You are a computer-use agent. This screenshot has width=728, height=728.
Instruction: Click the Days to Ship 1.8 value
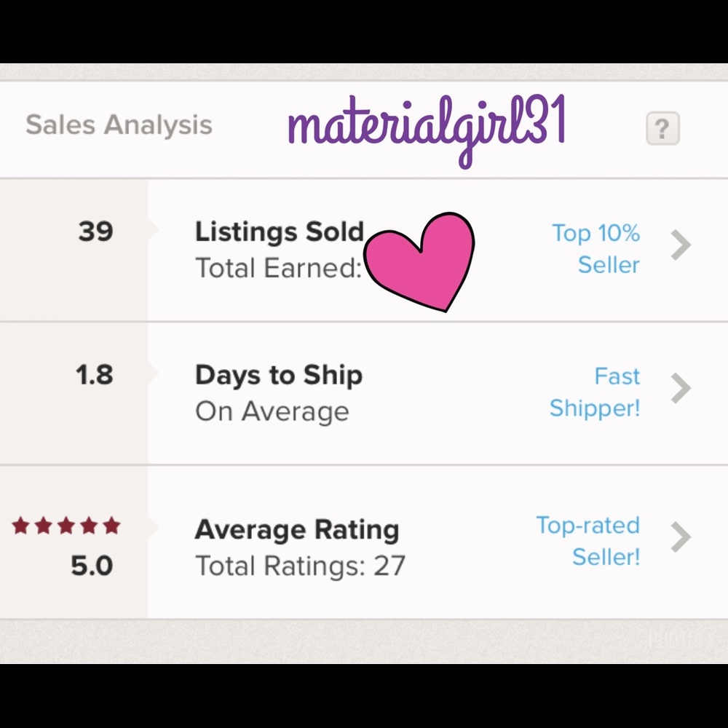[x=95, y=374]
